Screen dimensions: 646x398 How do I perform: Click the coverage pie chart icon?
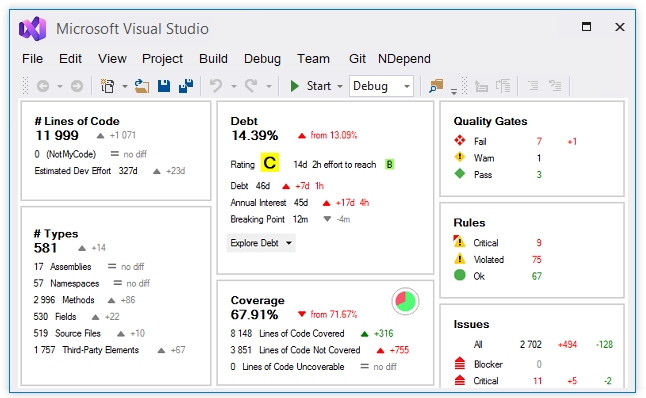[405, 302]
